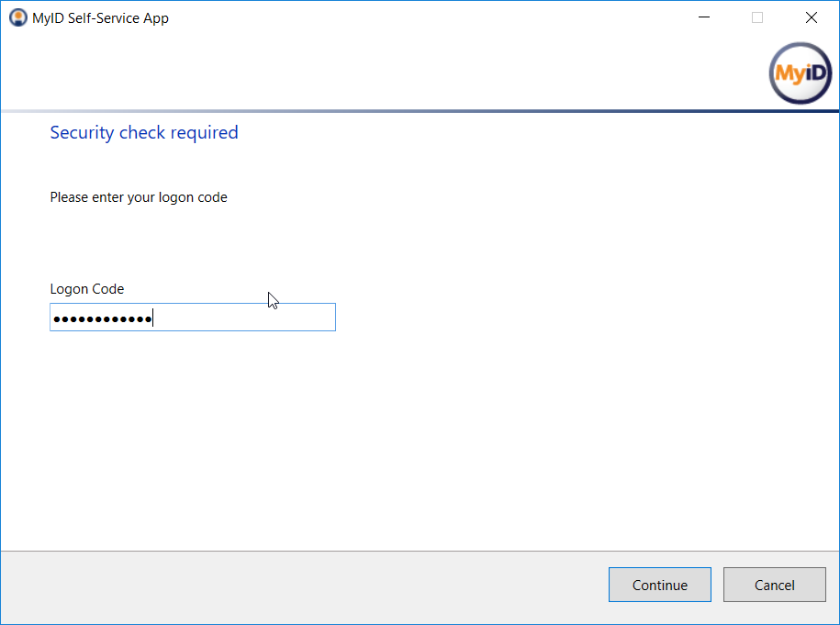Click "Please enter your logon code" text

[139, 197]
